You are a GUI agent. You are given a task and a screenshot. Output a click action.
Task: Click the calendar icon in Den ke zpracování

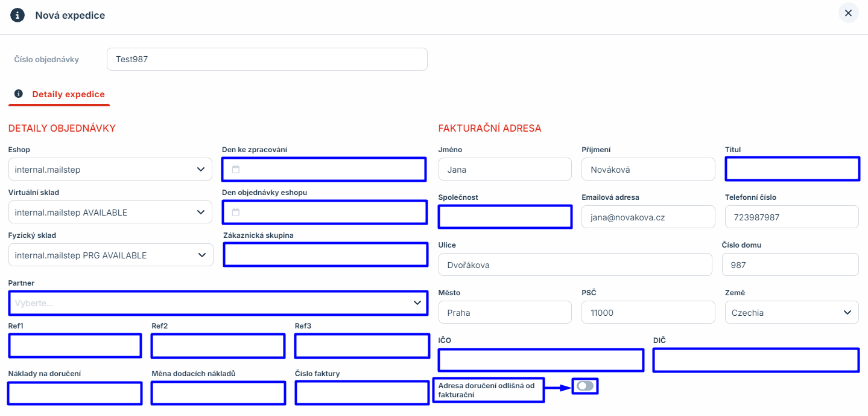point(236,170)
